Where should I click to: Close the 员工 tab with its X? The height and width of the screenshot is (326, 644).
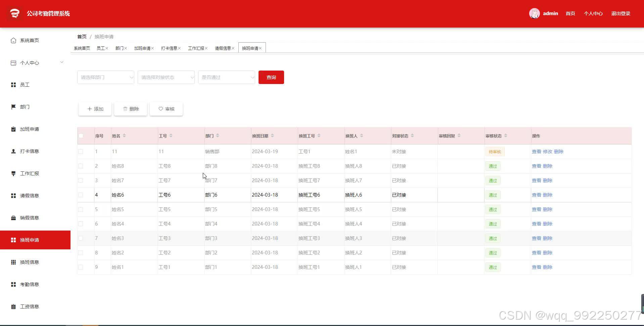point(107,48)
